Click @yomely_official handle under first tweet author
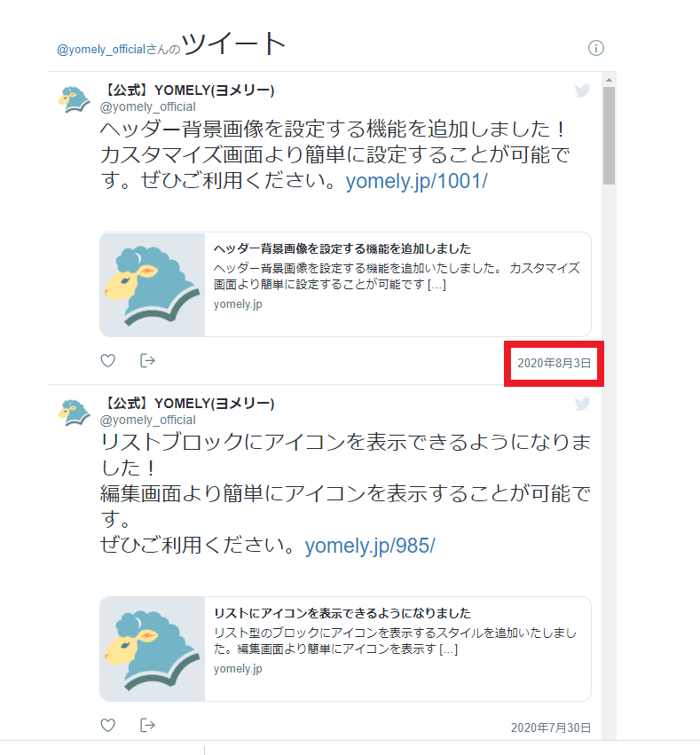The image size is (700, 755). click(x=147, y=106)
